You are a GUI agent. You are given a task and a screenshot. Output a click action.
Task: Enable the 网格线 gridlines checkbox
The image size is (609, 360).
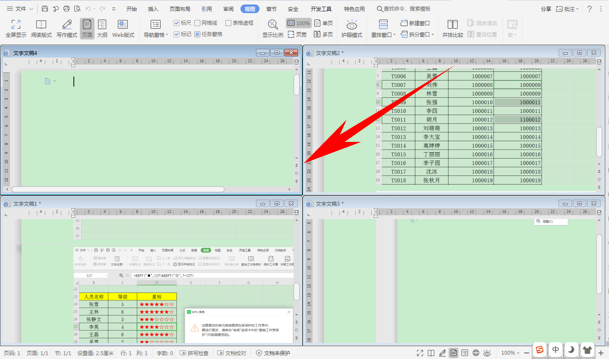point(197,23)
